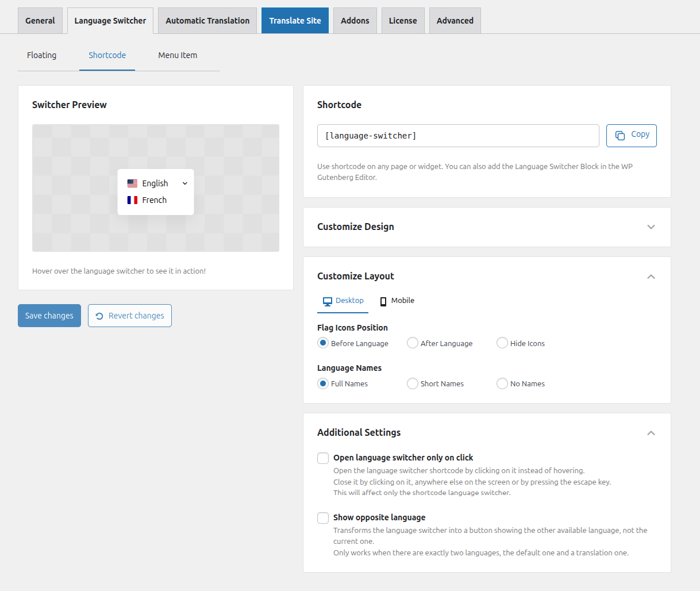Choose Hide Icons option
The width and height of the screenshot is (700, 591).
pos(502,343)
